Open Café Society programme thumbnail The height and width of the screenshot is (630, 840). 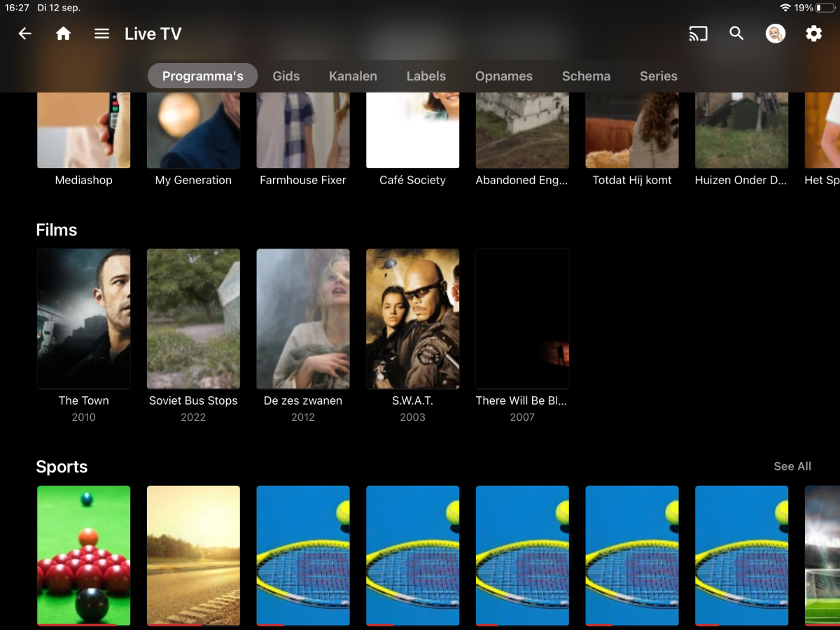coord(413,130)
